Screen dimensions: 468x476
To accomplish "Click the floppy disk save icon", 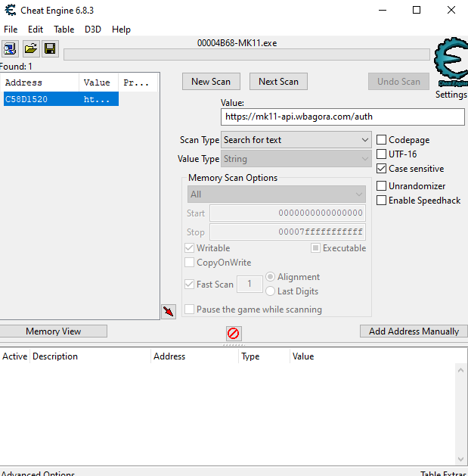I will 50,48.
